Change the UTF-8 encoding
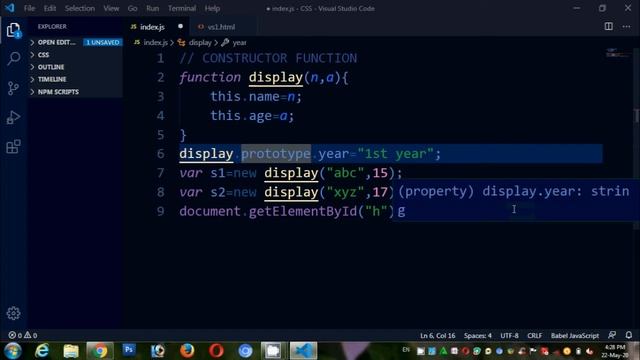Image resolution: width=640 pixels, height=360 pixels. (x=509, y=336)
